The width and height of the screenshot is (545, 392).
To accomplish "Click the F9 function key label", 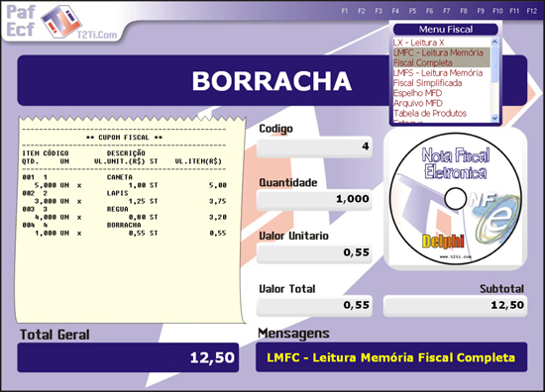I will [x=481, y=11].
